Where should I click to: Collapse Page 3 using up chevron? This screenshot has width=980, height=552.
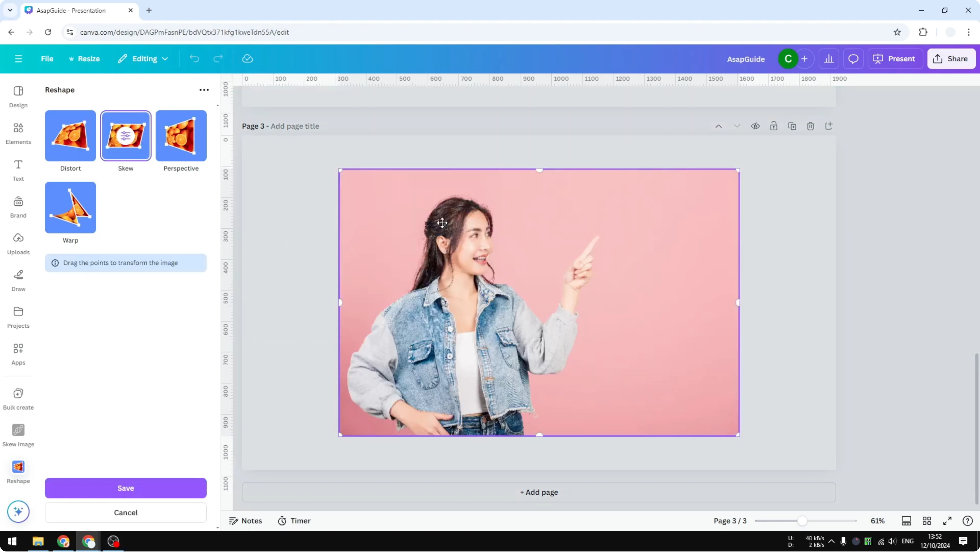719,126
